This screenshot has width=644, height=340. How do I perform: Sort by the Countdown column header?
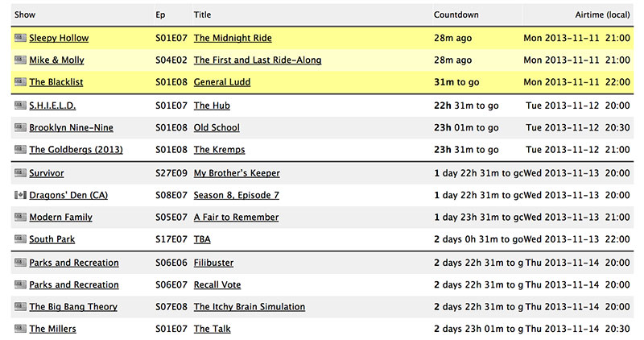[x=456, y=15]
